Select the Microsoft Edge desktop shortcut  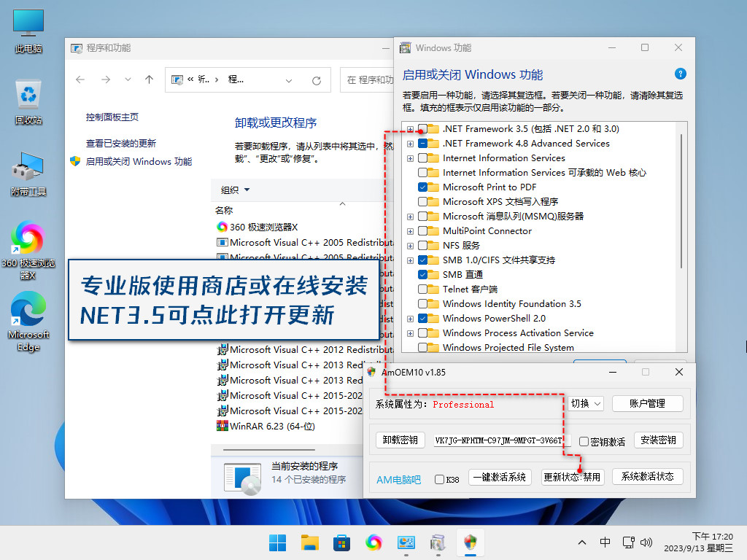28,322
